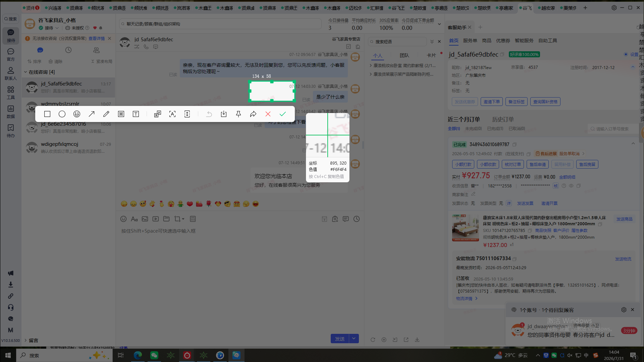Open the 数据 data section in sidebar
Screen dimensions: 644x362
(11, 112)
